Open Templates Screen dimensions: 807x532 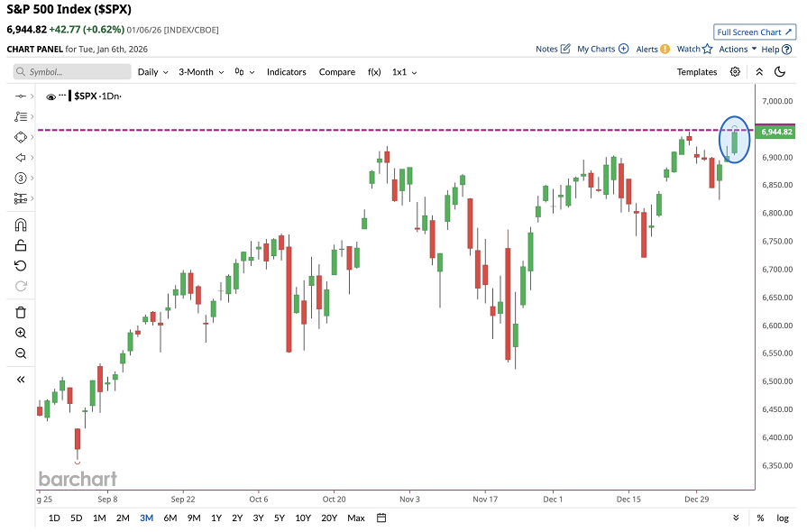coord(696,71)
